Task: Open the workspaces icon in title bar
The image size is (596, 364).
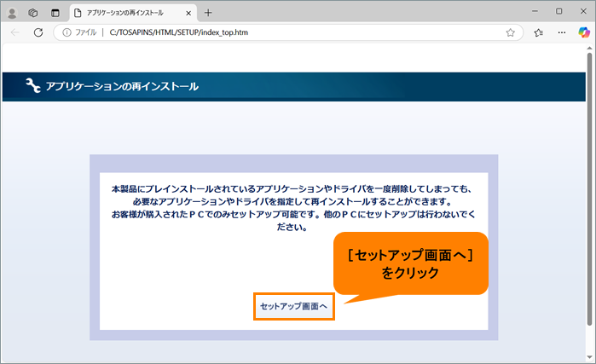Action: 33,13
